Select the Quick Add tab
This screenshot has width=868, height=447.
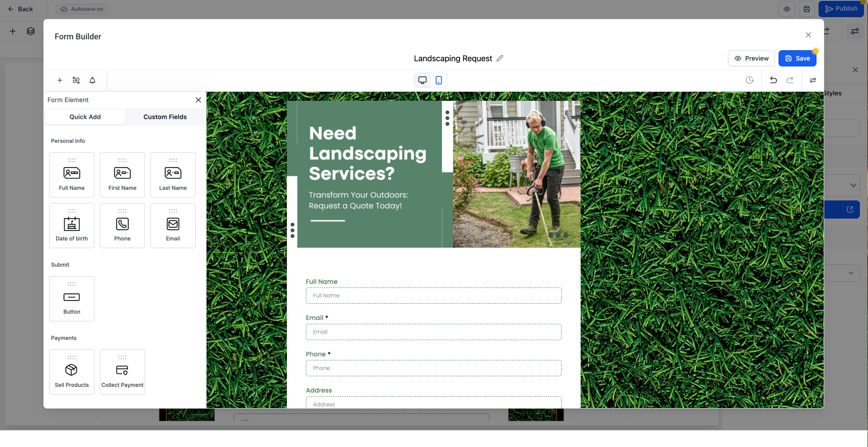pyautogui.click(x=85, y=117)
